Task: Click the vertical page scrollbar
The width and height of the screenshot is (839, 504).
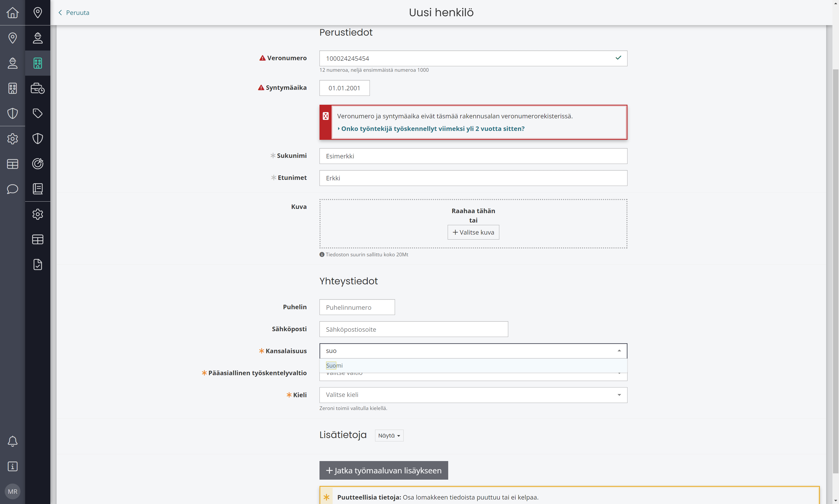Action: click(835, 272)
